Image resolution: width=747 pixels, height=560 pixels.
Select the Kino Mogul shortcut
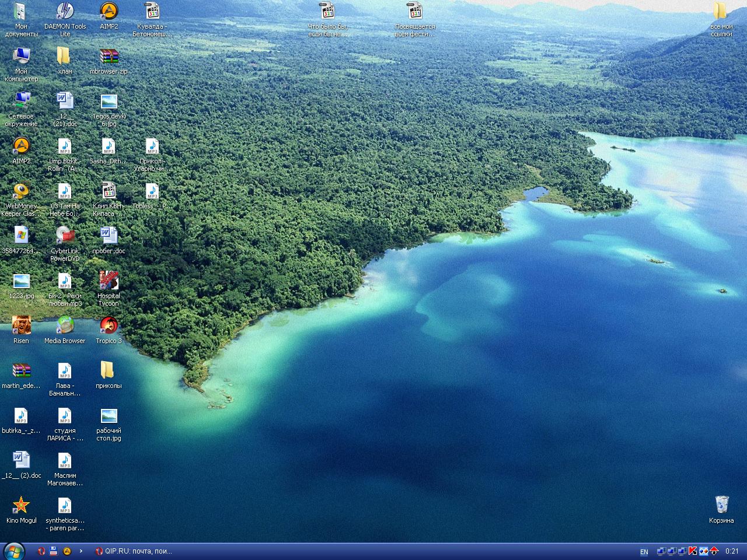(21, 510)
